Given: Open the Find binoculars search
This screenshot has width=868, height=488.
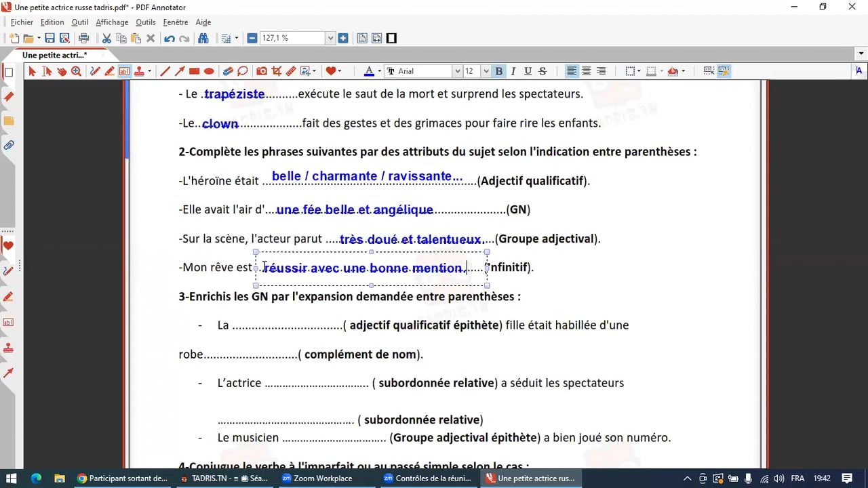Looking at the screenshot, I should click(x=203, y=39).
